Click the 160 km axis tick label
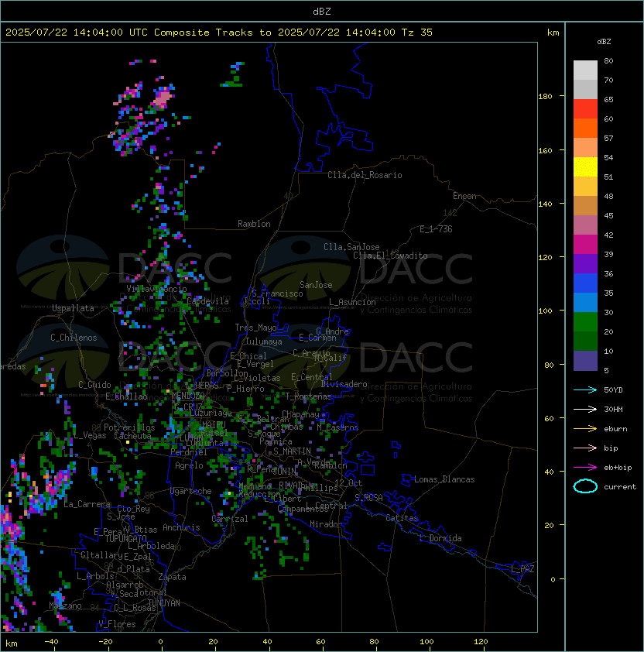This screenshot has width=644, height=652. [545, 150]
